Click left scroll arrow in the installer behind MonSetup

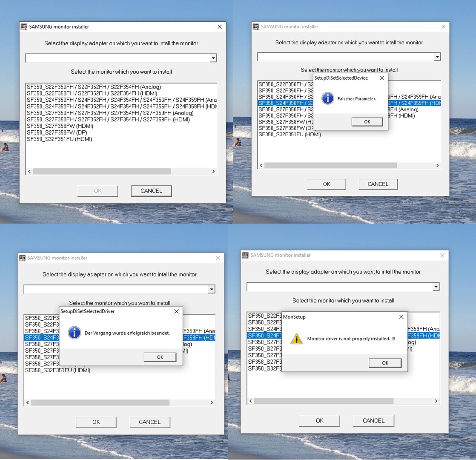pyautogui.click(x=251, y=401)
